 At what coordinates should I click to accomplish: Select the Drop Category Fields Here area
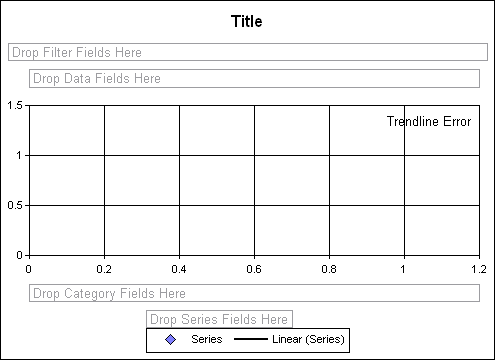click(x=254, y=293)
